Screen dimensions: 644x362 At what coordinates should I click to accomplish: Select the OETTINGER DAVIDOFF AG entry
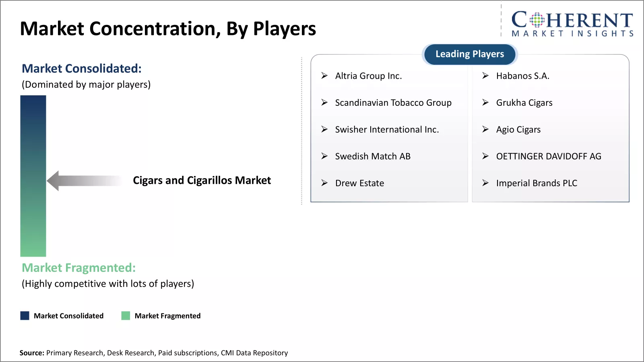(x=548, y=156)
